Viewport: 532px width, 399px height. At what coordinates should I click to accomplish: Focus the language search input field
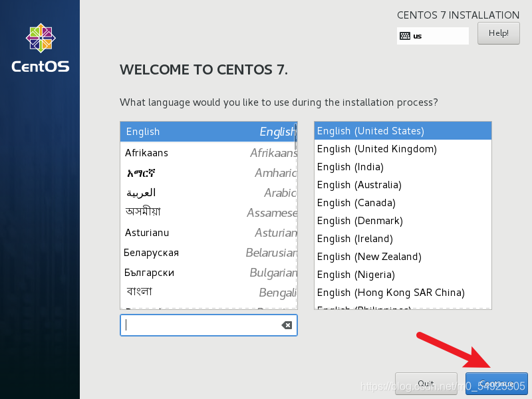point(209,325)
